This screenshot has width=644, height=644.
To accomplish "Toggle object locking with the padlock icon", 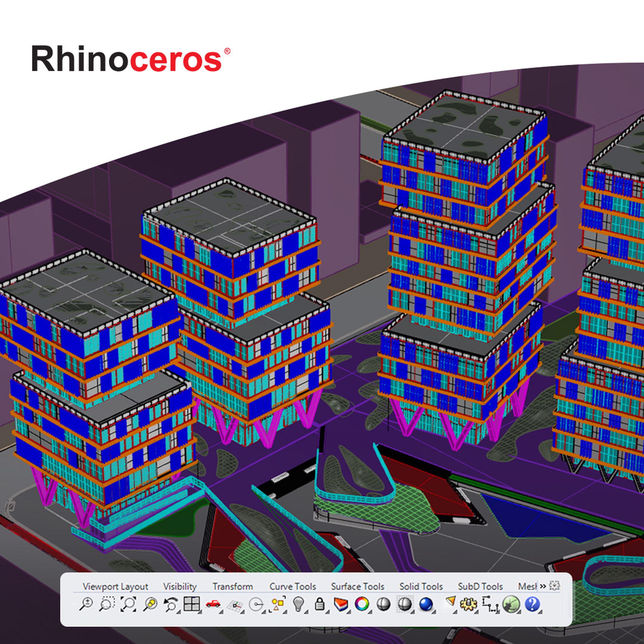I will 320,604.
